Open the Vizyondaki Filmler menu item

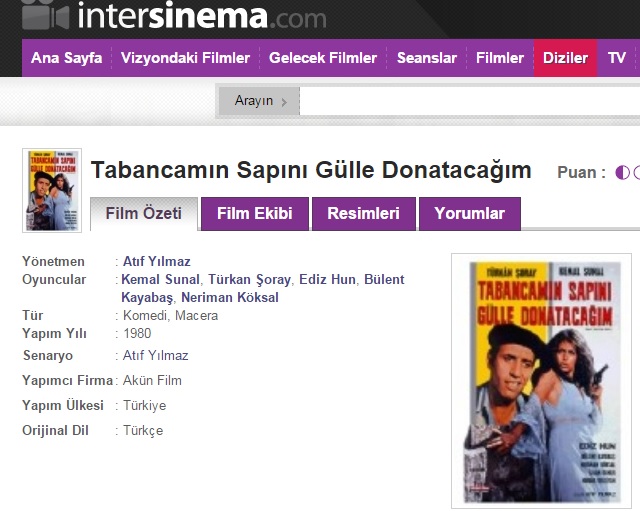point(185,58)
